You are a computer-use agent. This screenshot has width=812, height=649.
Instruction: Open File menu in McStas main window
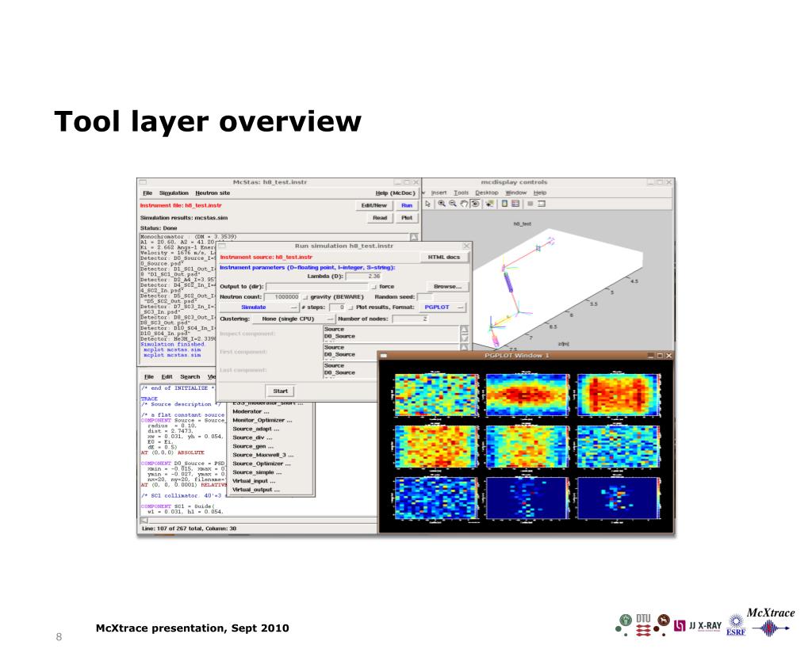tap(147, 193)
